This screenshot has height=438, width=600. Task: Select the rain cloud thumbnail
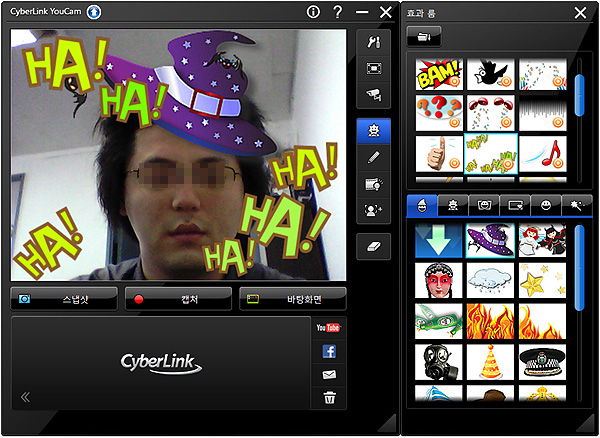(x=490, y=280)
